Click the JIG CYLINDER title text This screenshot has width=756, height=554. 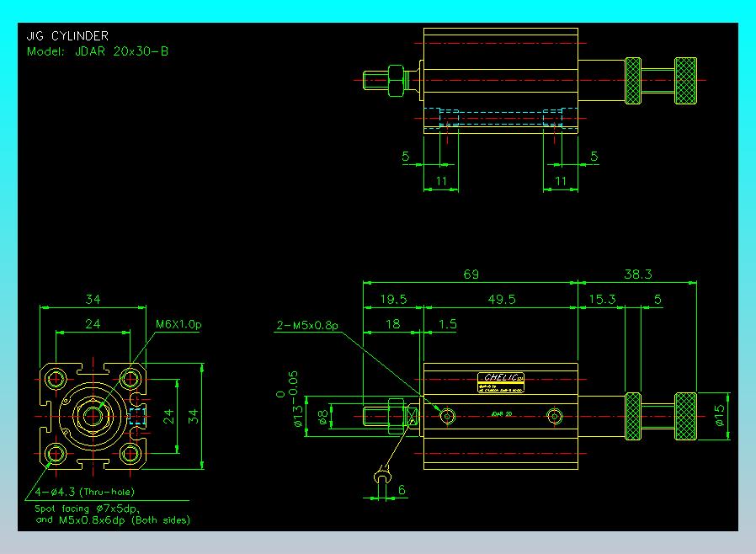[x=67, y=36]
